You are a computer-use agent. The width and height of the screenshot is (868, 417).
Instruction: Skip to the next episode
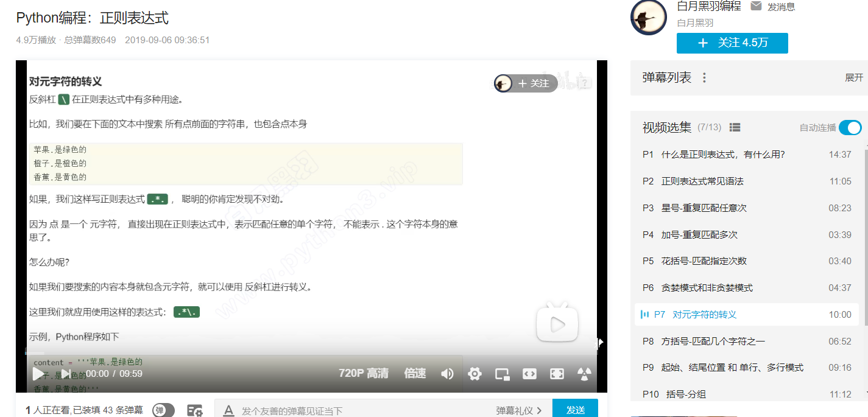click(x=66, y=373)
